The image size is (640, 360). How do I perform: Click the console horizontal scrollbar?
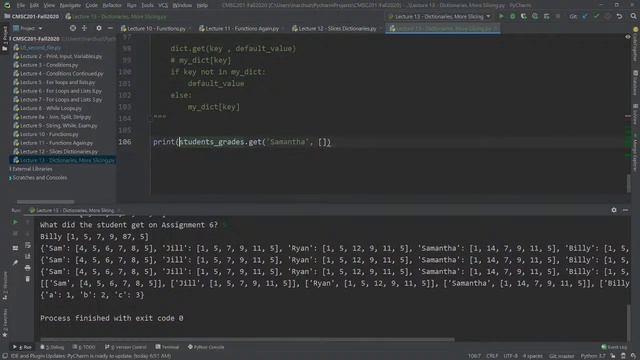247,339
